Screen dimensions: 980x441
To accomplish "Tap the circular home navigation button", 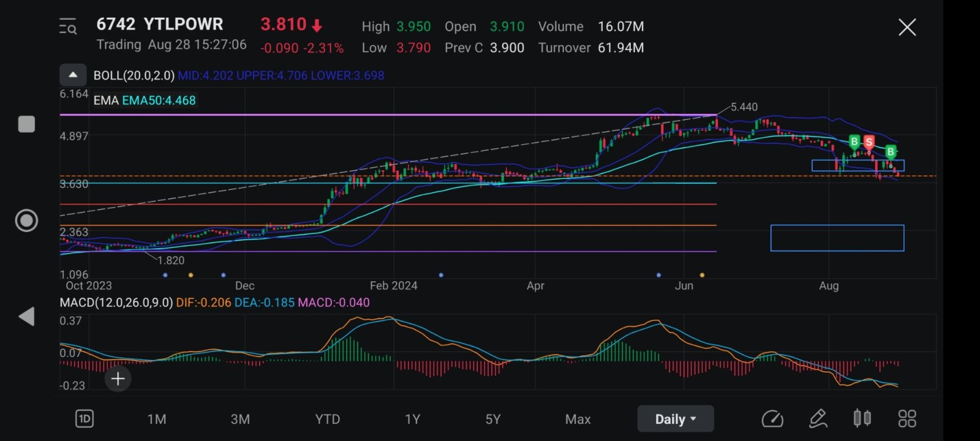I will click(26, 221).
